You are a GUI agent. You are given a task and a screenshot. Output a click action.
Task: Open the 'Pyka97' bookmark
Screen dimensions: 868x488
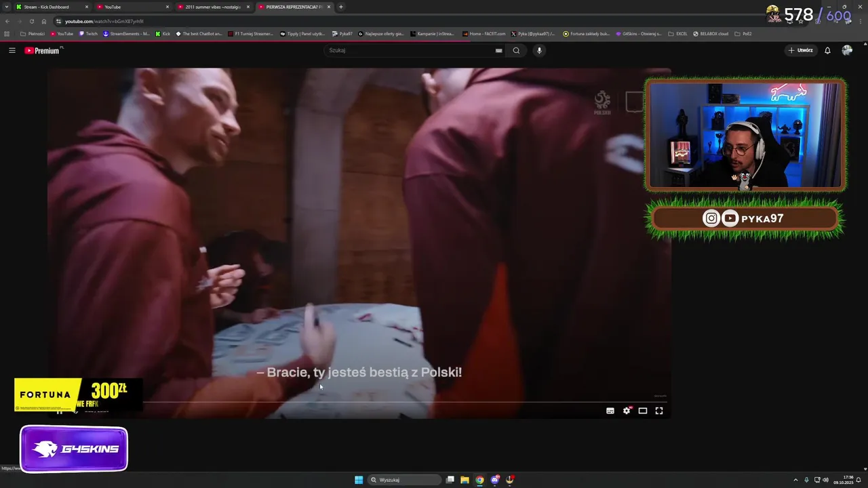[x=342, y=34]
